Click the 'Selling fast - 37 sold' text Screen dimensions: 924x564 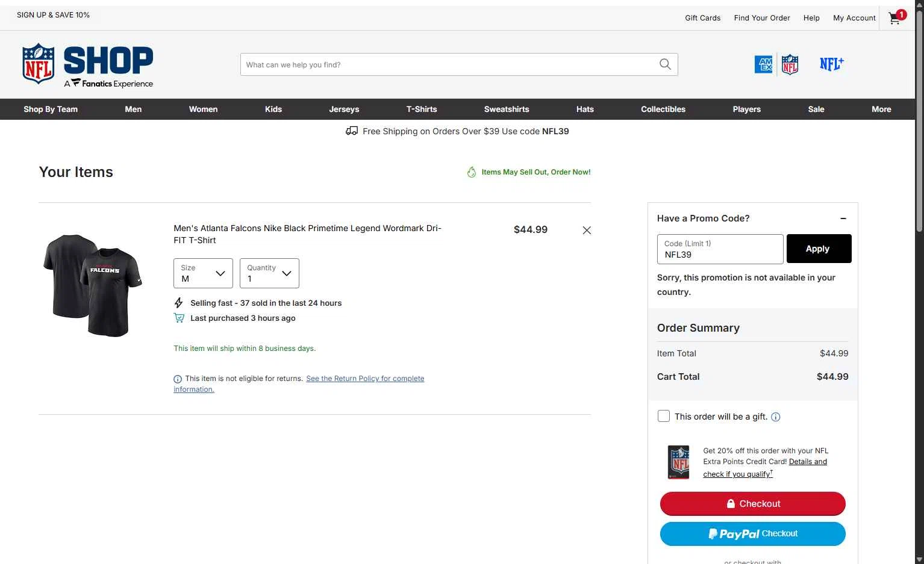[x=266, y=303]
